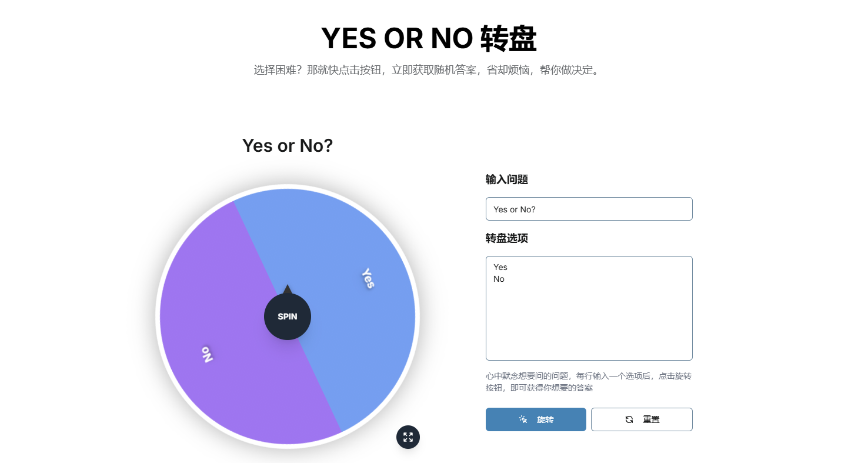Click the "No" line in the options textarea

click(499, 279)
